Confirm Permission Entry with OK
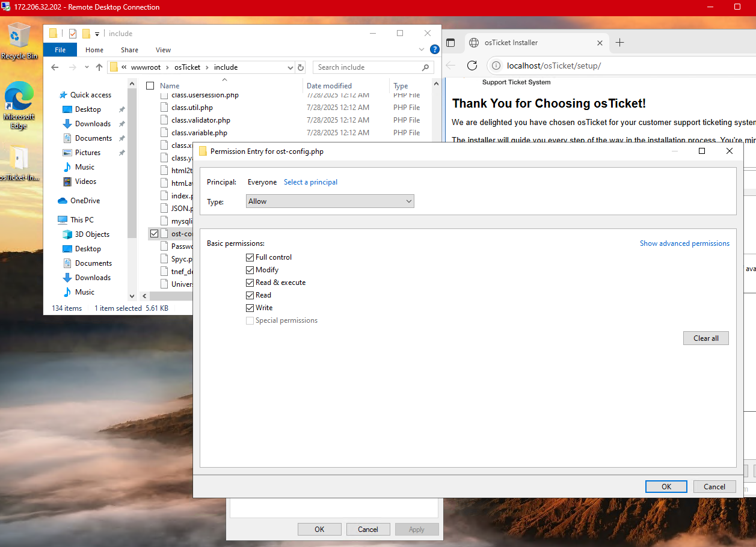The image size is (756, 547). tap(666, 487)
